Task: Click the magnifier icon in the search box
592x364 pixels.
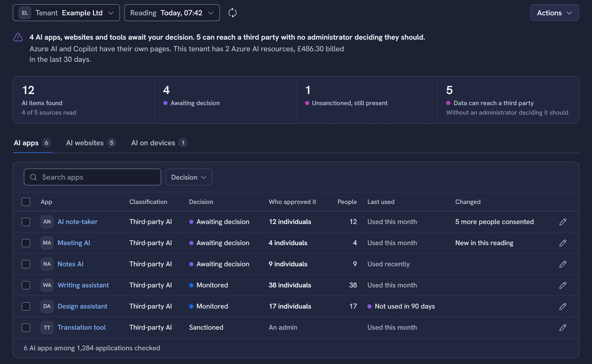Action: [x=34, y=177]
